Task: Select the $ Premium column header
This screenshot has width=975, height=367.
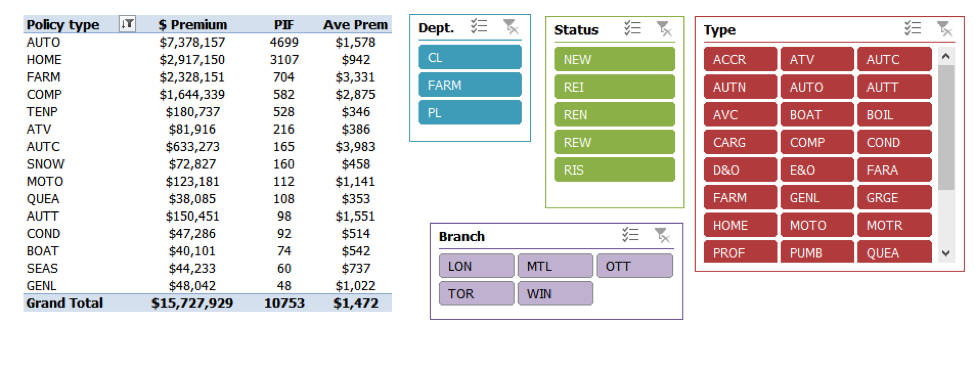Action: click(x=193, y=24)
